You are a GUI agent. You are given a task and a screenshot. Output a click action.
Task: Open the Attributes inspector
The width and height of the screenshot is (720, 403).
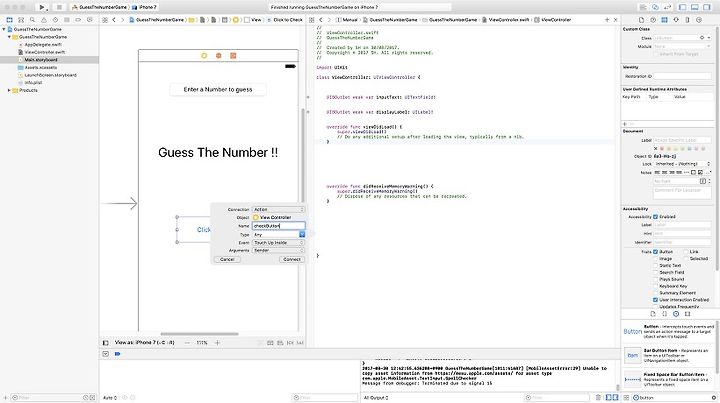(x=676, y=20)
